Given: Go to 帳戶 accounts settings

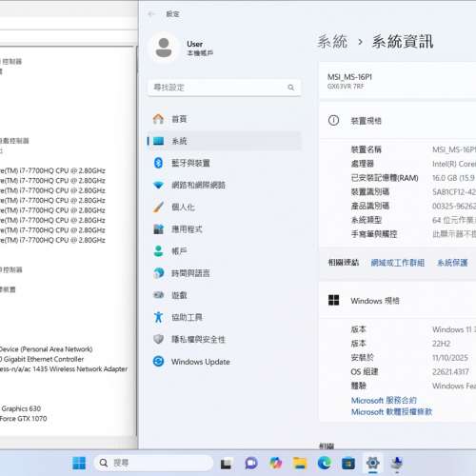Looking at the screenshot, I should tap(225, 251).
